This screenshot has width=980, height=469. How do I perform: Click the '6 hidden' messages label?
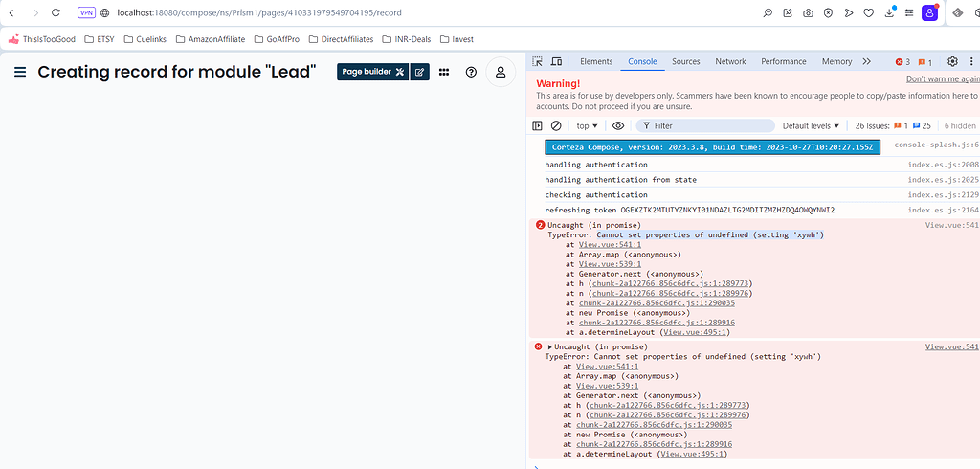(x=960, y=125)
